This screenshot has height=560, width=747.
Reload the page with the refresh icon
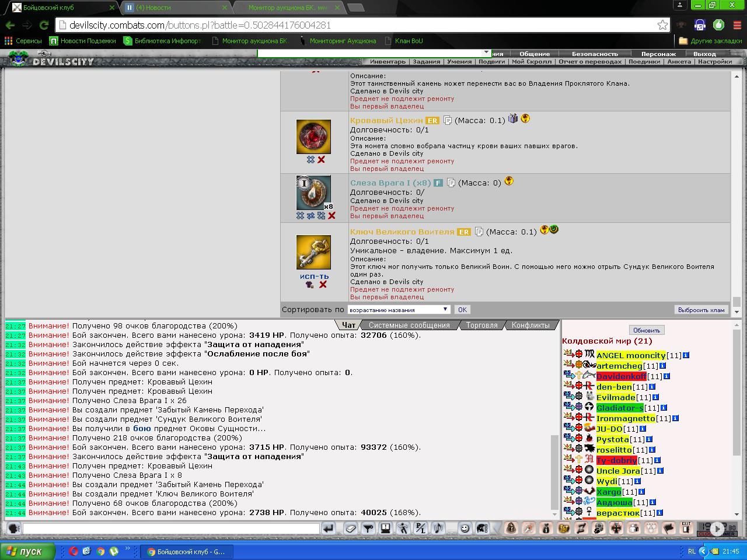(x=43, y=25)
